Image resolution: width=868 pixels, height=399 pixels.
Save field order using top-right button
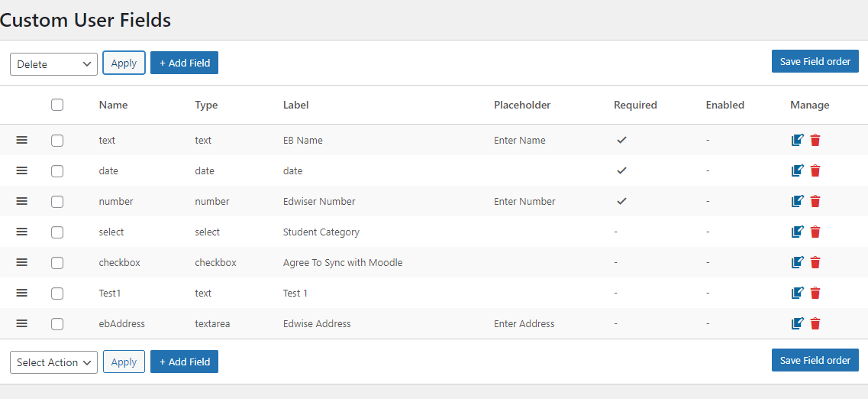(x=815, y=61)
